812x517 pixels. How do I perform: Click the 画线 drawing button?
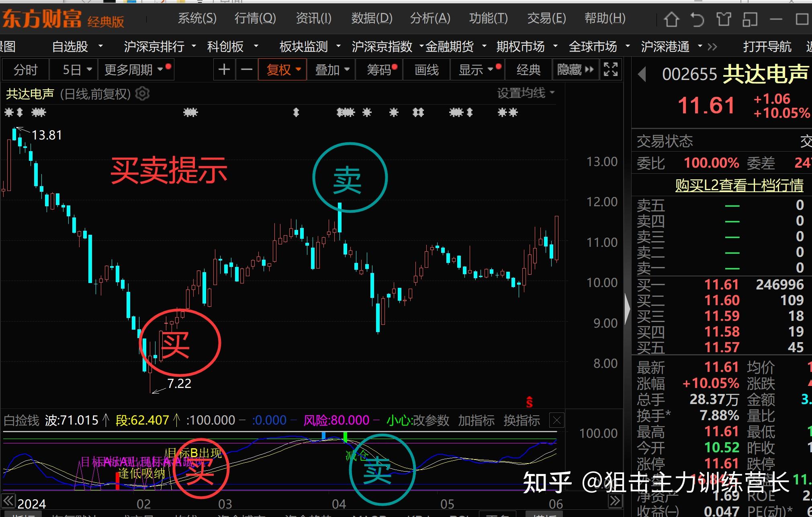427,70
